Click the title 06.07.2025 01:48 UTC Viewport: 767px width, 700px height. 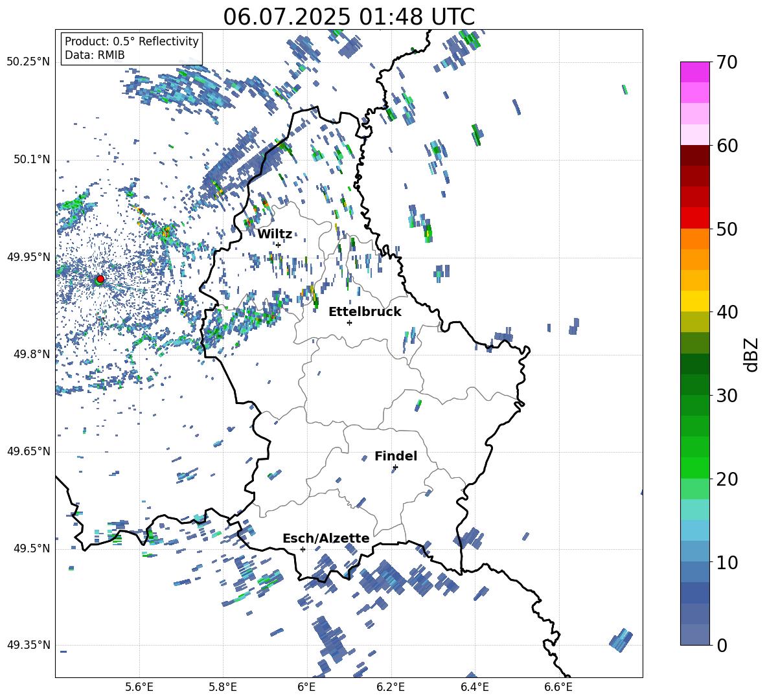pos(349,17)
